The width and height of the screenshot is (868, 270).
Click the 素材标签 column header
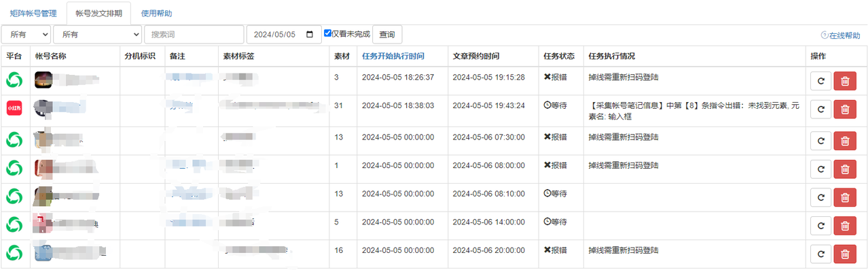point(238,56)
